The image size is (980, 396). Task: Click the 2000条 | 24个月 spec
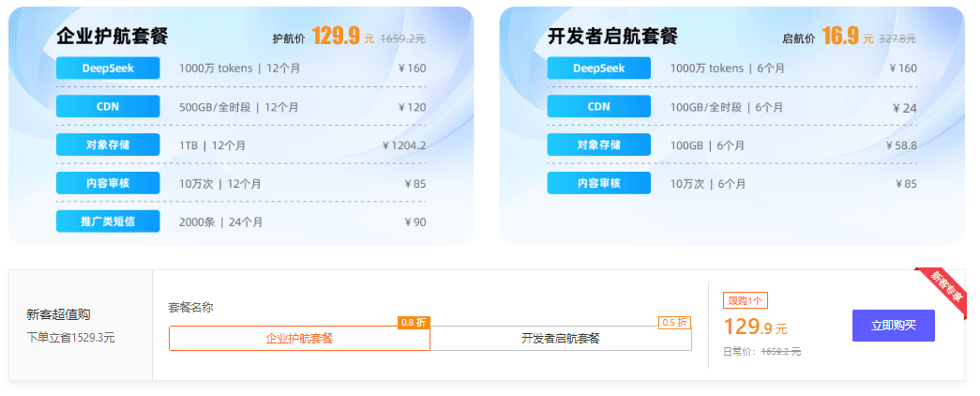(x=220, y=222)
